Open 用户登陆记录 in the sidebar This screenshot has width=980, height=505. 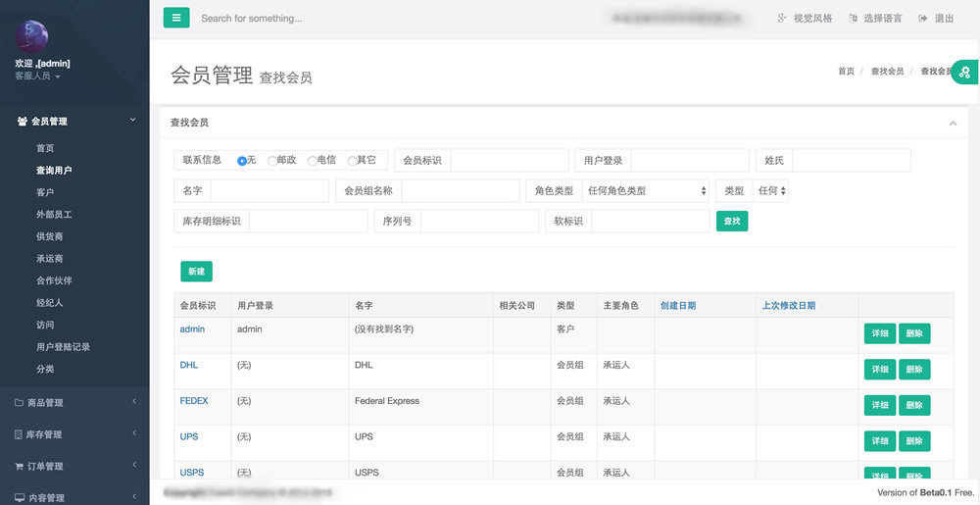click(63, 347)
